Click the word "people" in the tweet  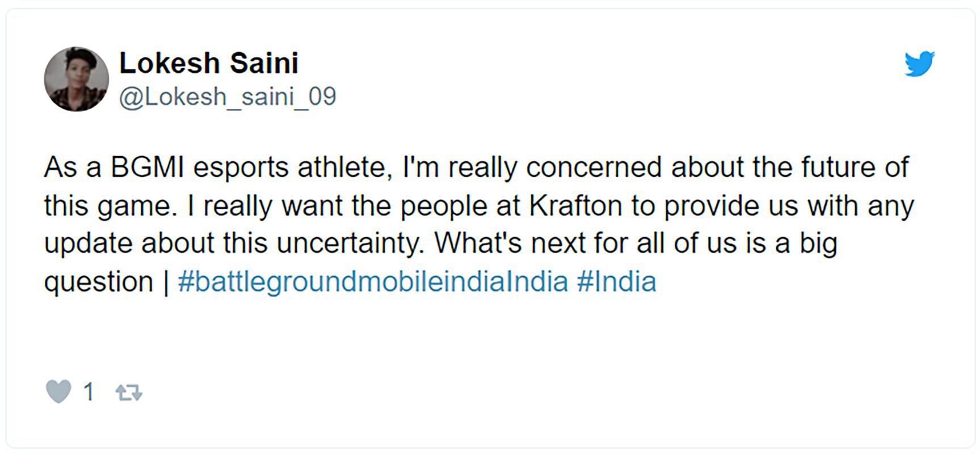coord(443,205)
